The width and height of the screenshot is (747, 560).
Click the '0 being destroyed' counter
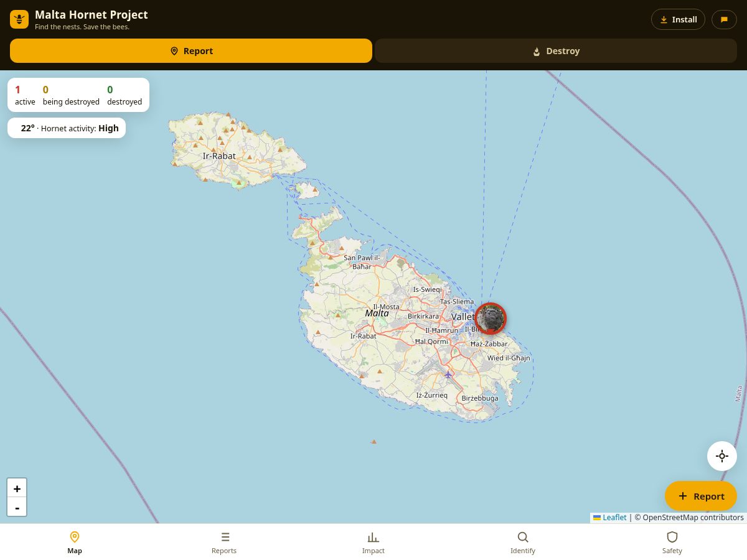71,95
